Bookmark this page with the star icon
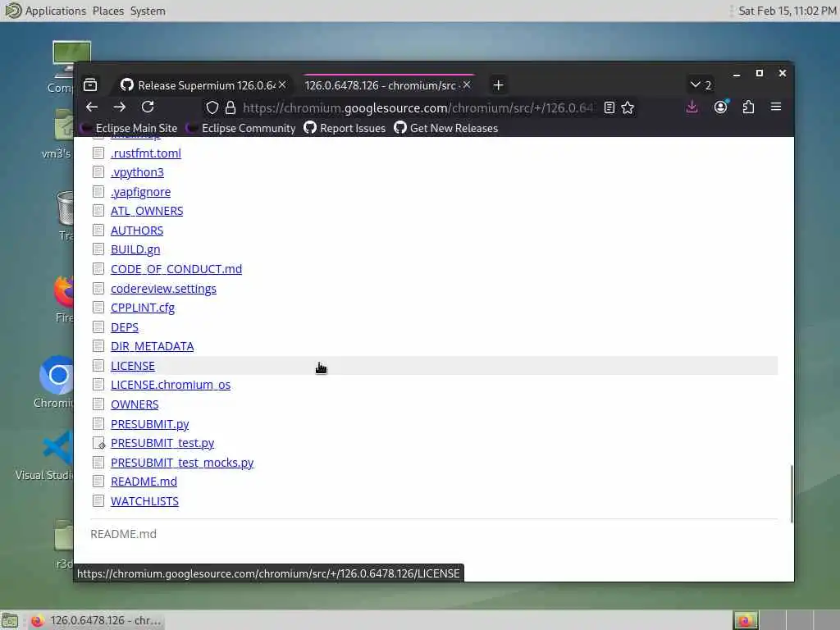840x630 pixels. (628, 107)
